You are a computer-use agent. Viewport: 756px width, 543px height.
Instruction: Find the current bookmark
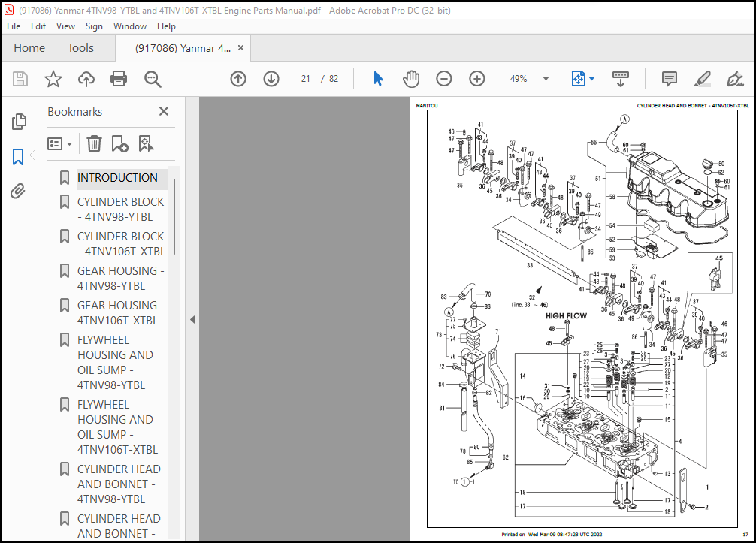146,143
